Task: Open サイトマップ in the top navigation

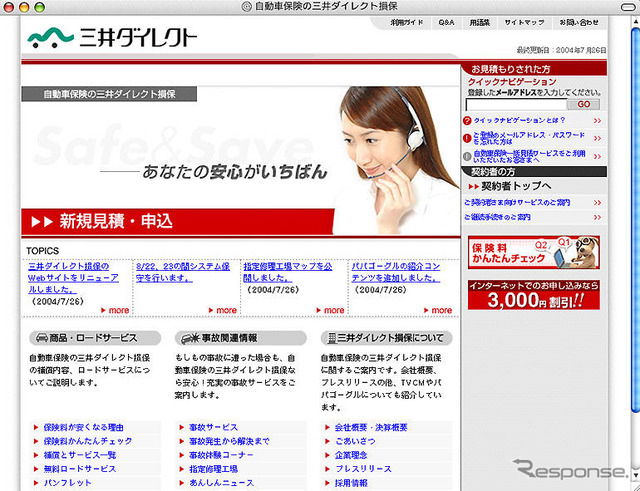Action: click(524, 23)
